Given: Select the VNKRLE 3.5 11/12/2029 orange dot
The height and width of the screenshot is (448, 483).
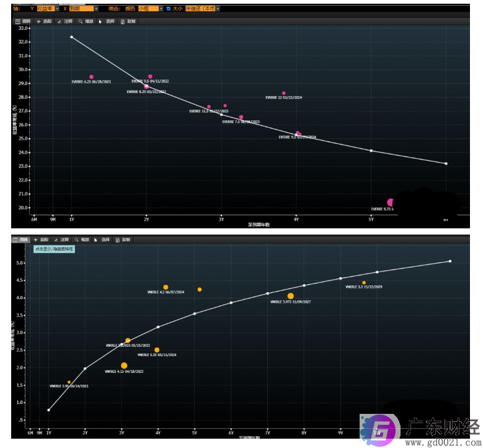Looking at the screenshot, I should point(364,283).
